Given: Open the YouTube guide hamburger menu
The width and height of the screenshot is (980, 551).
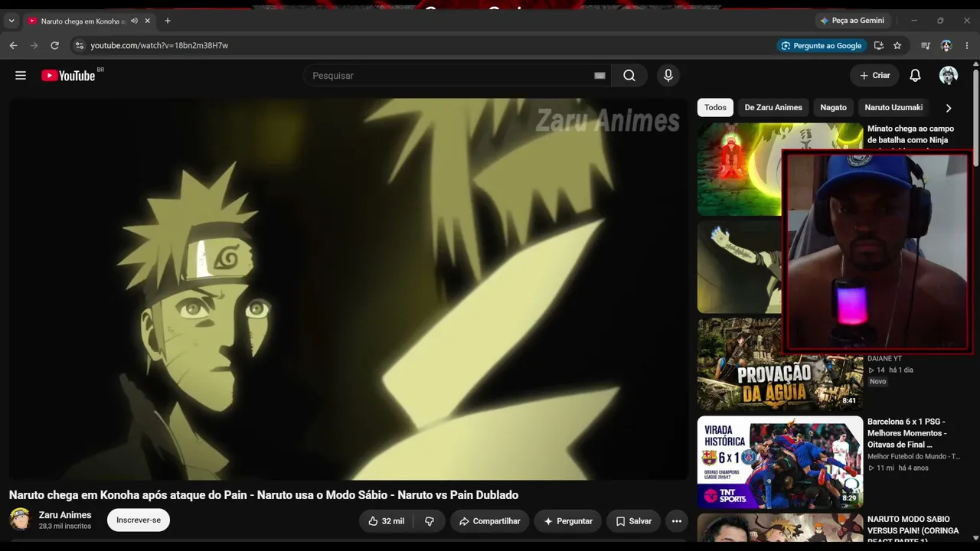Looking at the screenshot, I should point(21,76).
